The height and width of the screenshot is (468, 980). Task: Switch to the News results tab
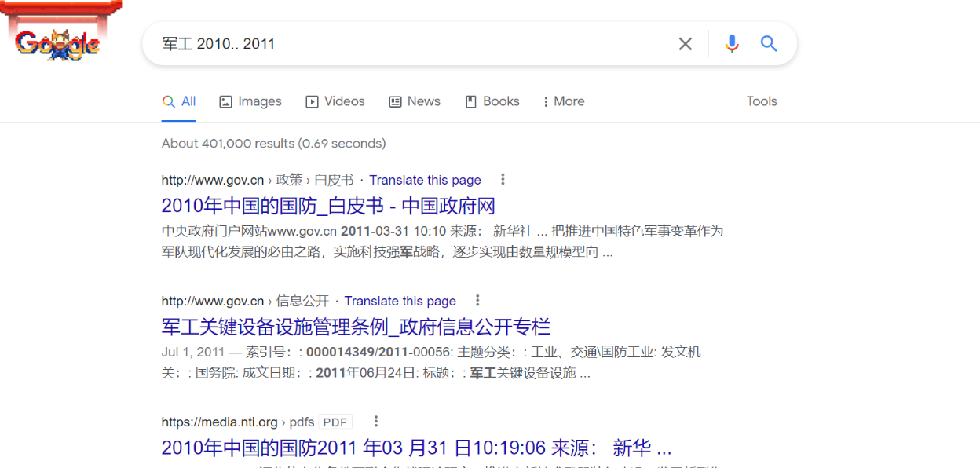415,101
